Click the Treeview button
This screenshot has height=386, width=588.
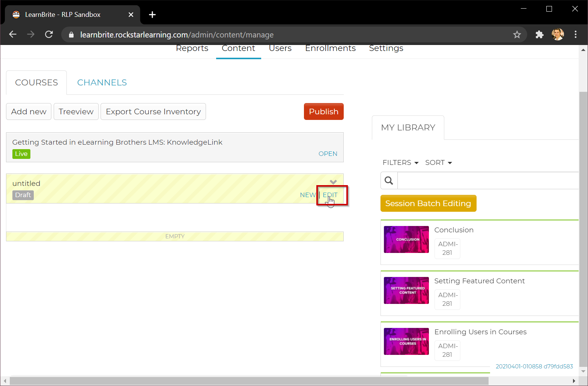[76, 112]
